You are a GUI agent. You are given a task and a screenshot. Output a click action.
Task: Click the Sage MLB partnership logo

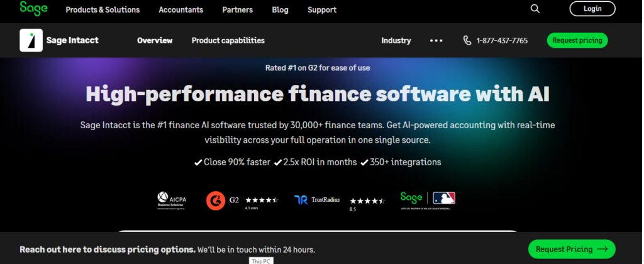428,201
